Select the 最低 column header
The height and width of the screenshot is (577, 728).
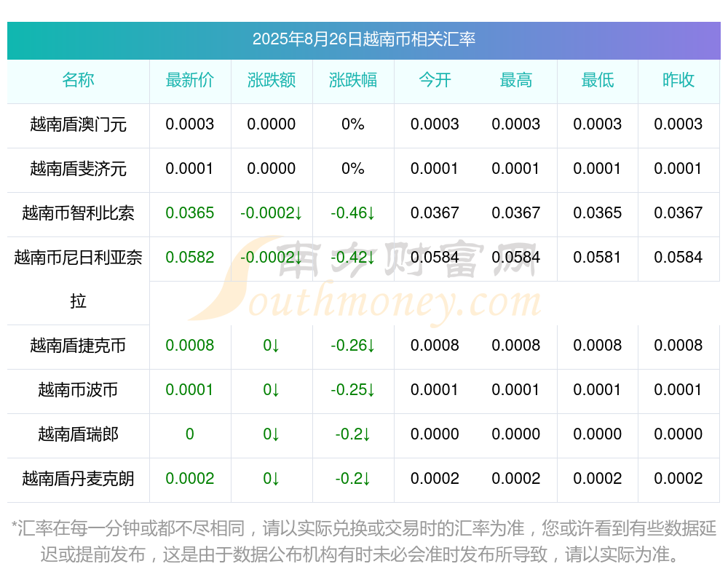[x=598, y=80]
